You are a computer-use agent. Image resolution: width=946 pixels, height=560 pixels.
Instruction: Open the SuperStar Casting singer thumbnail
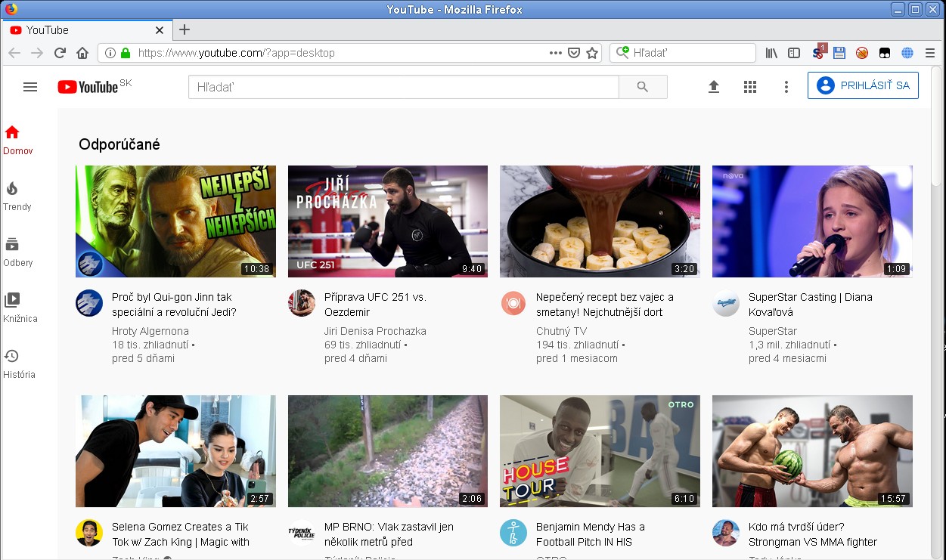tap(812, 221)
